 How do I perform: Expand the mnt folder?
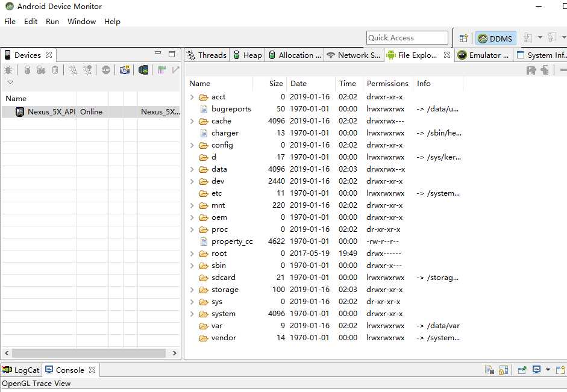click(192, 205)
